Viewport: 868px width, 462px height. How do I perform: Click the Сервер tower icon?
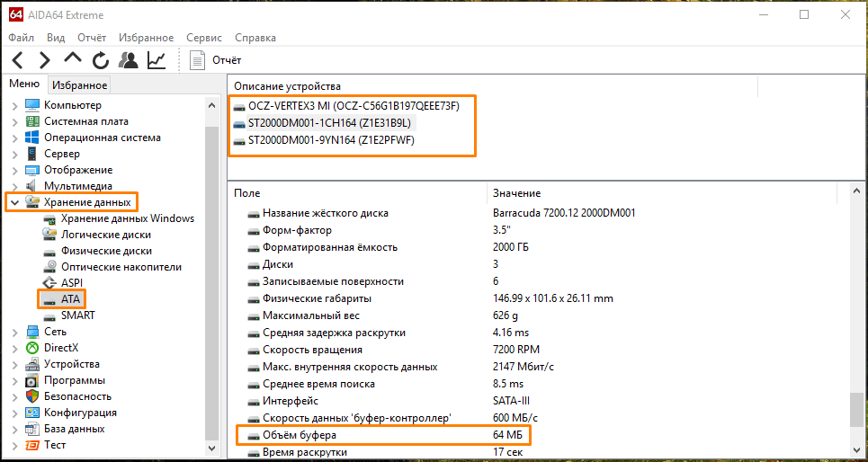(32, 154)
